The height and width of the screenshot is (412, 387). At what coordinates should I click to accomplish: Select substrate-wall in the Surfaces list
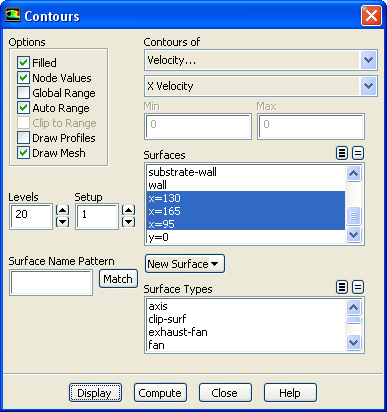tap(246, 172)
